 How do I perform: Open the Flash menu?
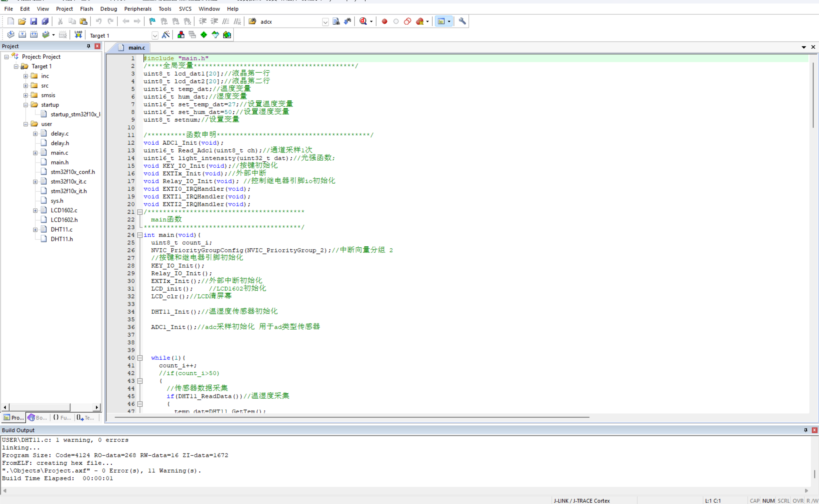(x=86, y=9)
